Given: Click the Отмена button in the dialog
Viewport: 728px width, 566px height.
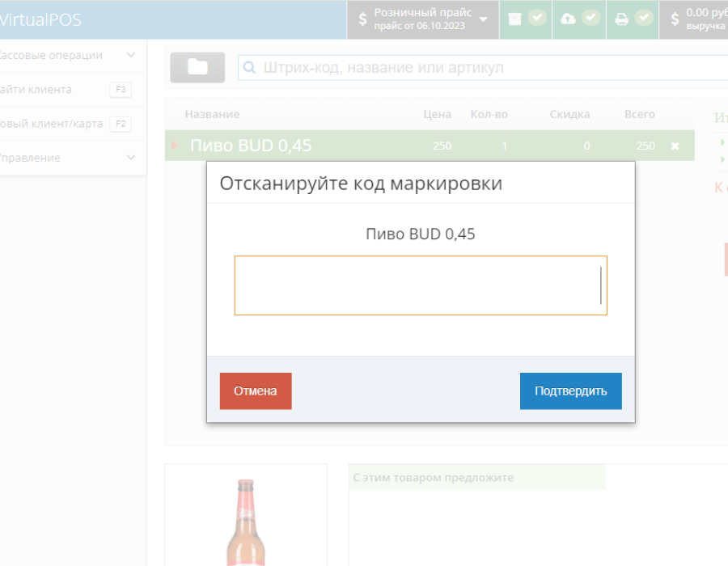Looking at the screenshot, I should point(256,391).
